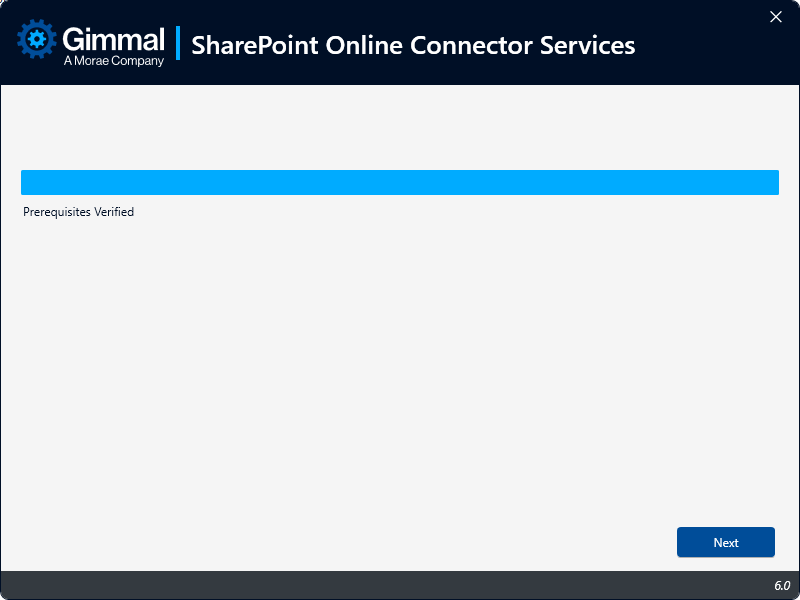Click the word "Verified" in status message

point(114,212)
